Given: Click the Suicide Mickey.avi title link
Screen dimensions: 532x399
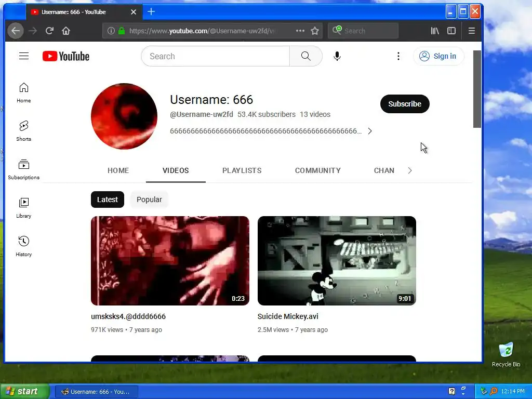Looking at the screenshot, I should click(x=288, y=316).
